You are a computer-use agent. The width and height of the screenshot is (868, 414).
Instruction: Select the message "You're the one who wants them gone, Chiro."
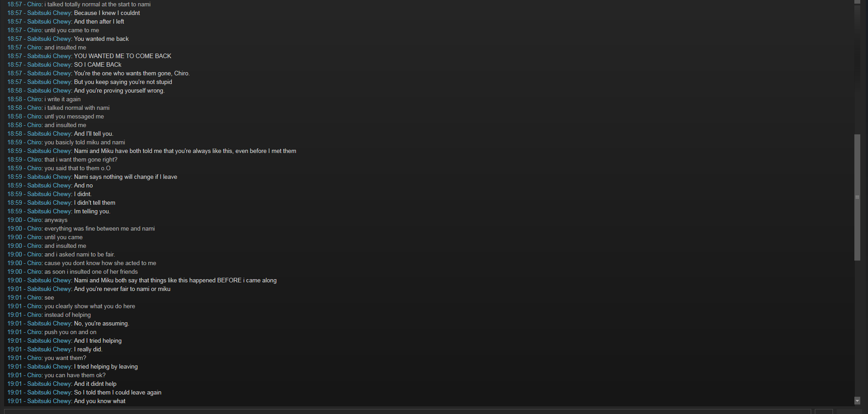pos(132,73)
